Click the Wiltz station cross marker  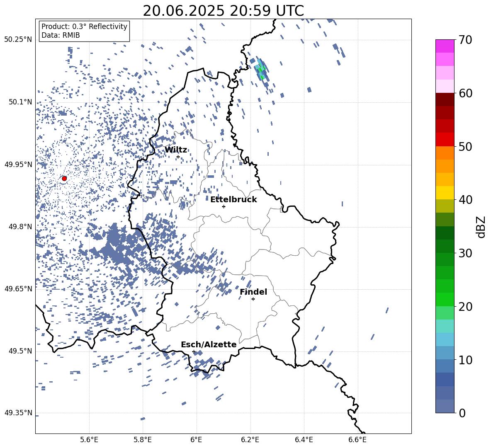click(178, 157)
